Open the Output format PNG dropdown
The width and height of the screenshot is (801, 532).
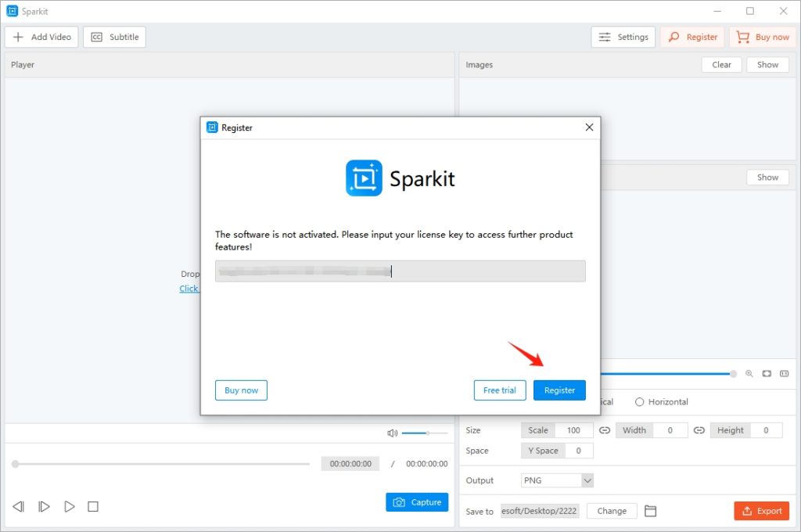pos(557,480)
